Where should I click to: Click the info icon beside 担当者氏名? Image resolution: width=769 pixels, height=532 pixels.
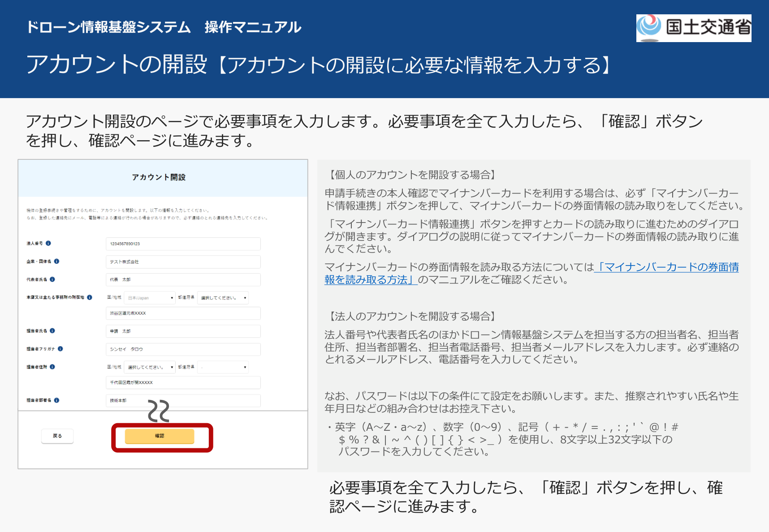pyautogui.click(x=52, y=331)
